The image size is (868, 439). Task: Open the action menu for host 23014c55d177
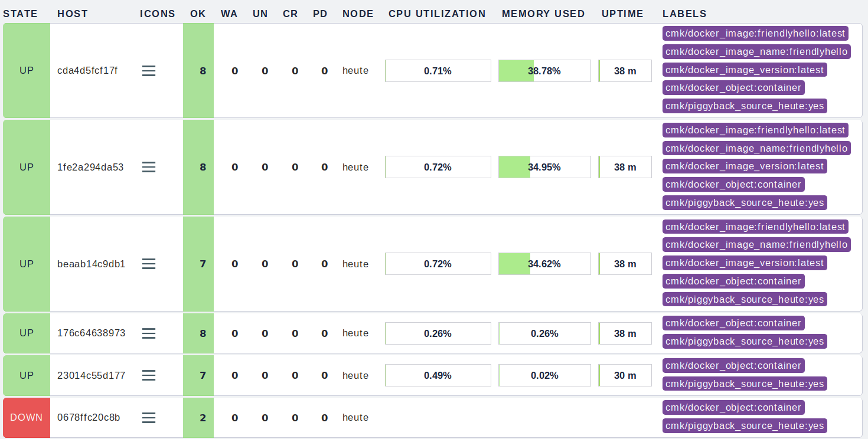click(x=149, y=375)
